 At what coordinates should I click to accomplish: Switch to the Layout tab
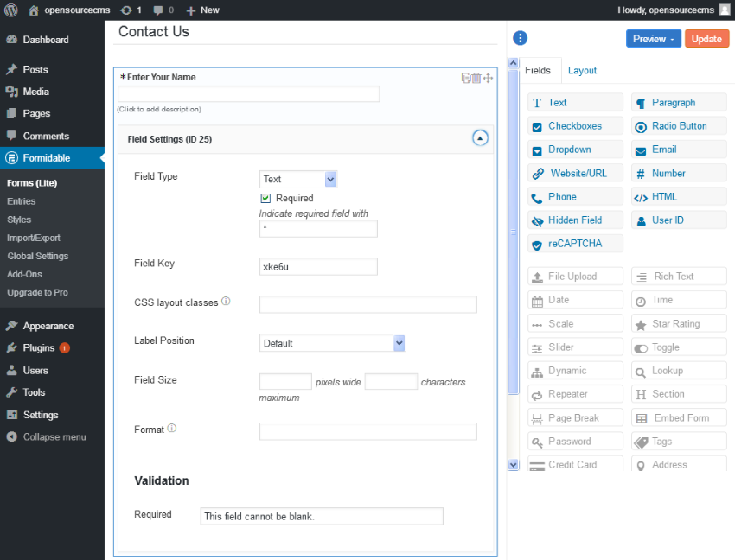coord(582,70)
